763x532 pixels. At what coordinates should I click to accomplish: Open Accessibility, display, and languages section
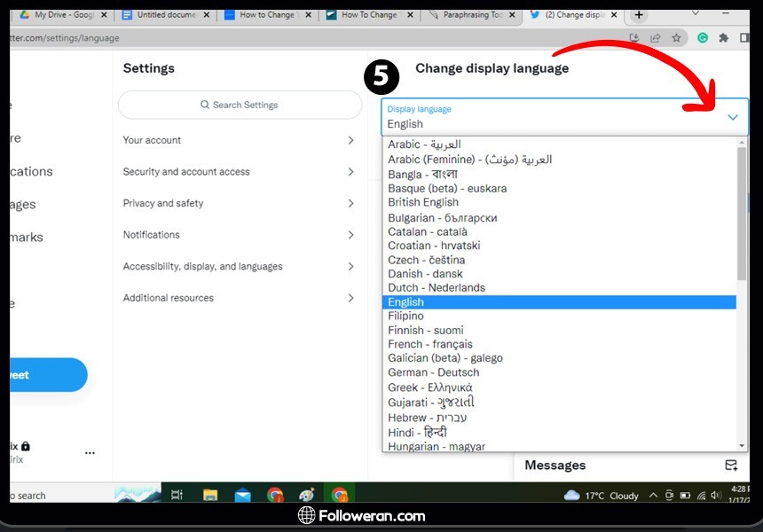pyautogui.click(x=239, y=266)
